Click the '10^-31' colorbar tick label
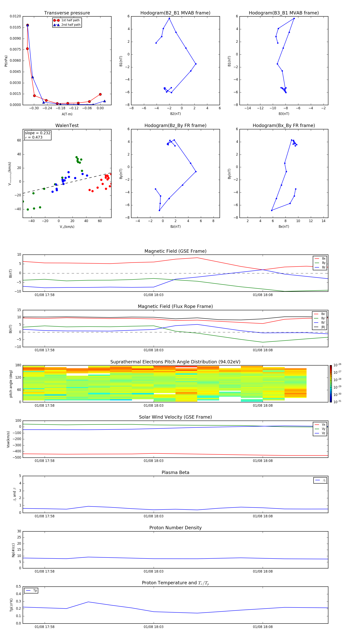 click(x=337, y=402)
